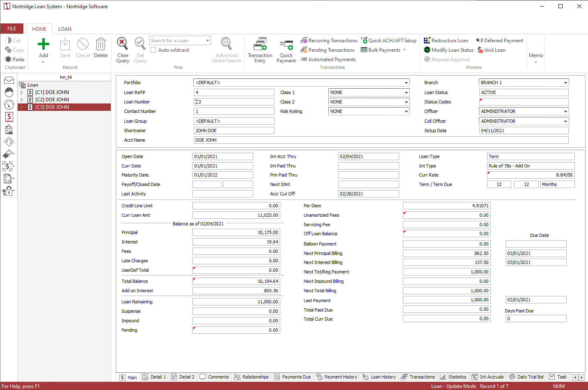Open the Class 2 dropdown

(406, 102)
